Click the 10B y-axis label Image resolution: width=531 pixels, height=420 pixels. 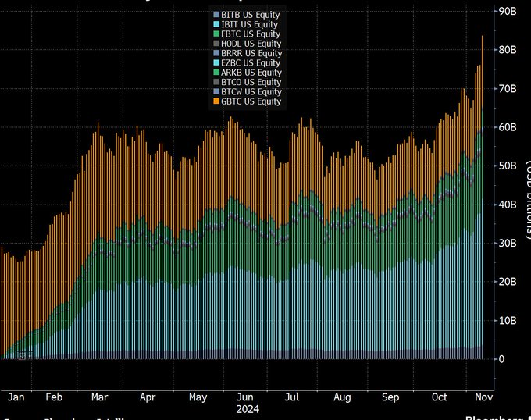[x=508, y=320]
